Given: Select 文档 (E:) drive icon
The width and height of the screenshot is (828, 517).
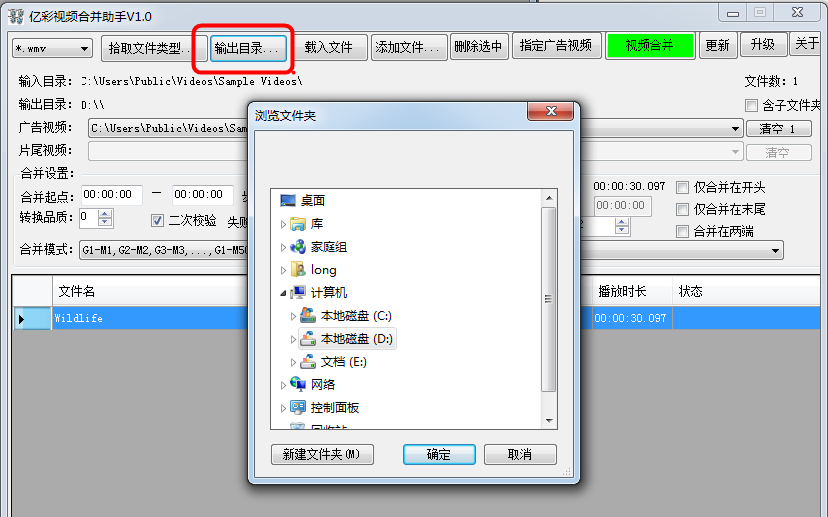Looking at the screenshot, I should 308,362.
